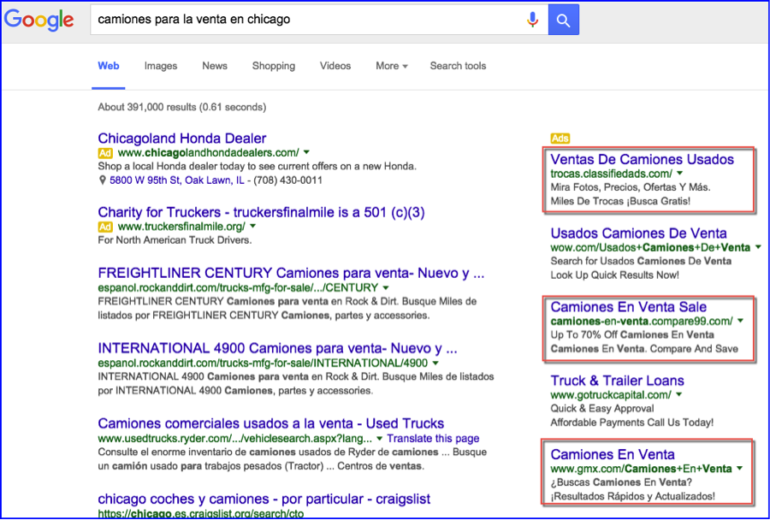
Task: Expand the More dropdown menu
Action: [x=391, y=66]
